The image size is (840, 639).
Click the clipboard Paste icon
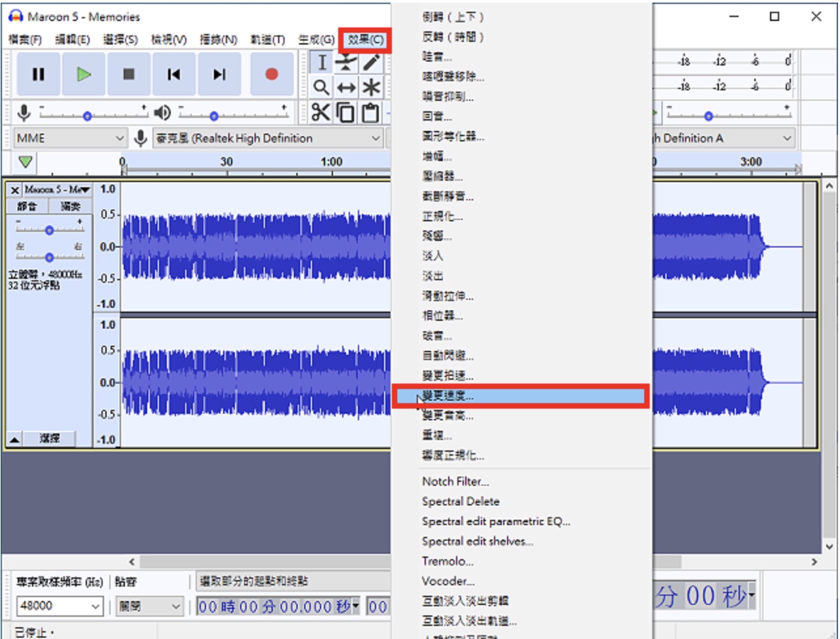370,113
